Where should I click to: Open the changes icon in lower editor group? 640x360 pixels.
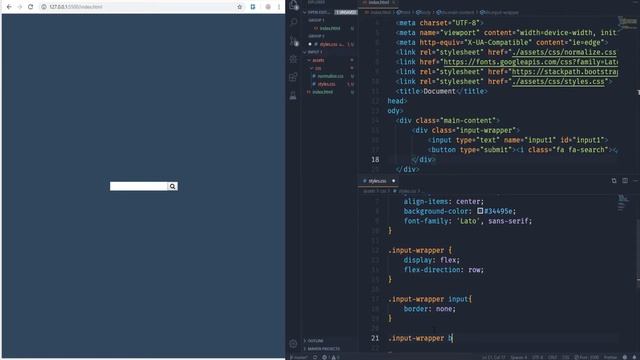tap(614, 180)
